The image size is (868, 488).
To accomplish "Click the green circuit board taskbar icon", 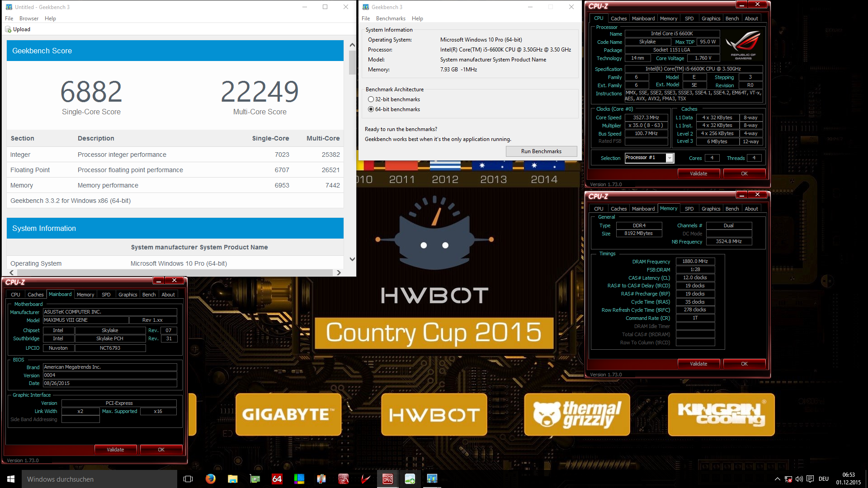I will coord(255,479).
